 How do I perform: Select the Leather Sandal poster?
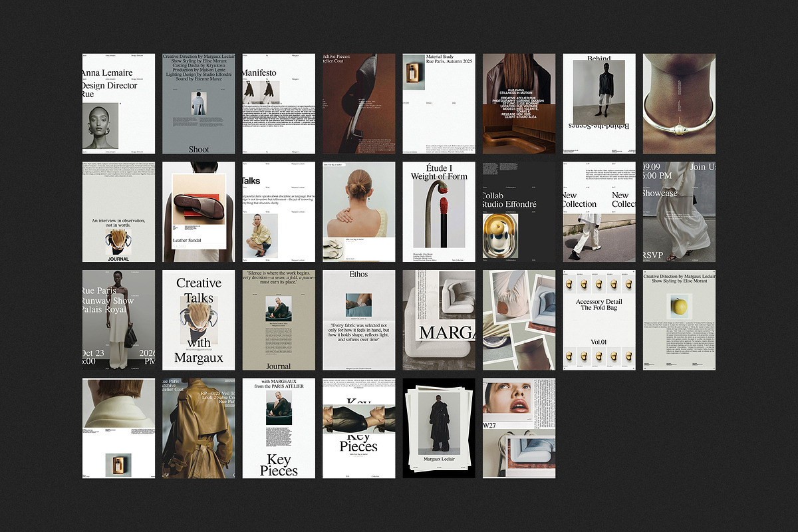coord(199,212)
